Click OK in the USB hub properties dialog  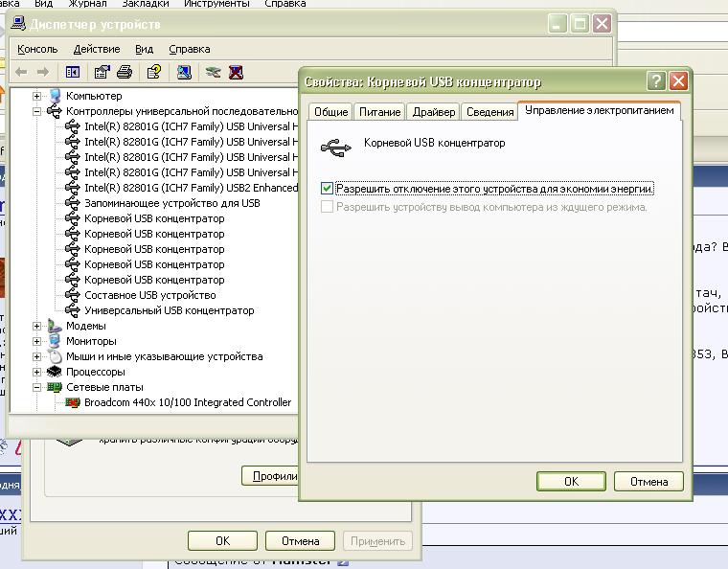(x=571, y=481)
